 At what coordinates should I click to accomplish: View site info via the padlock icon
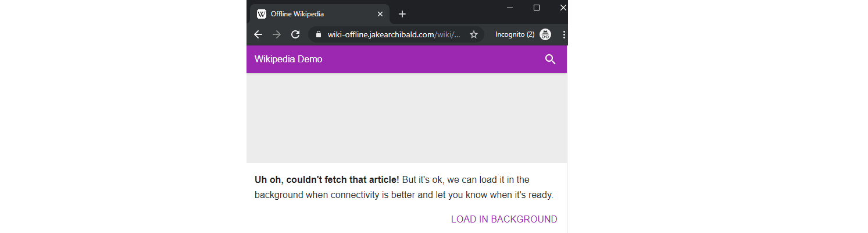[318, 34]
